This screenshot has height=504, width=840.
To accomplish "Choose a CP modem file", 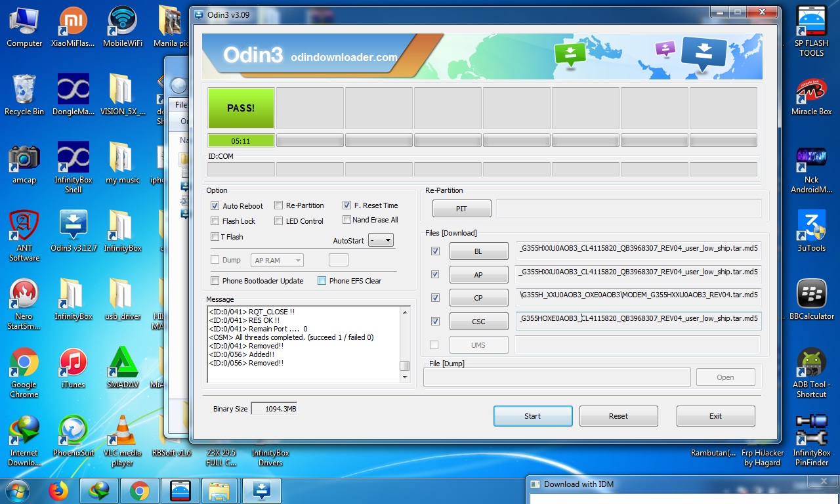I will click(478, 297).
